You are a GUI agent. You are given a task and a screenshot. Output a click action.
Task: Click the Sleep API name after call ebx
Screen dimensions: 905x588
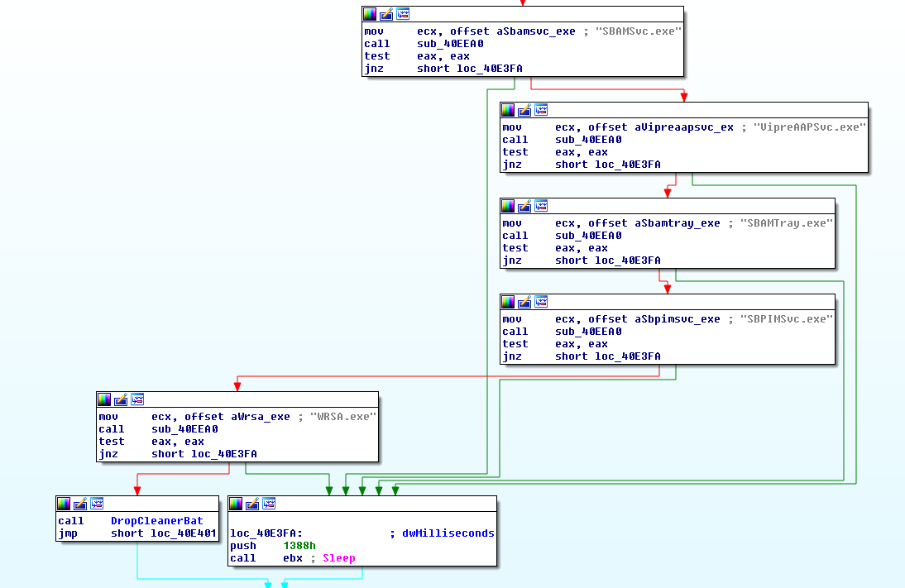click(x=339, y=558)
